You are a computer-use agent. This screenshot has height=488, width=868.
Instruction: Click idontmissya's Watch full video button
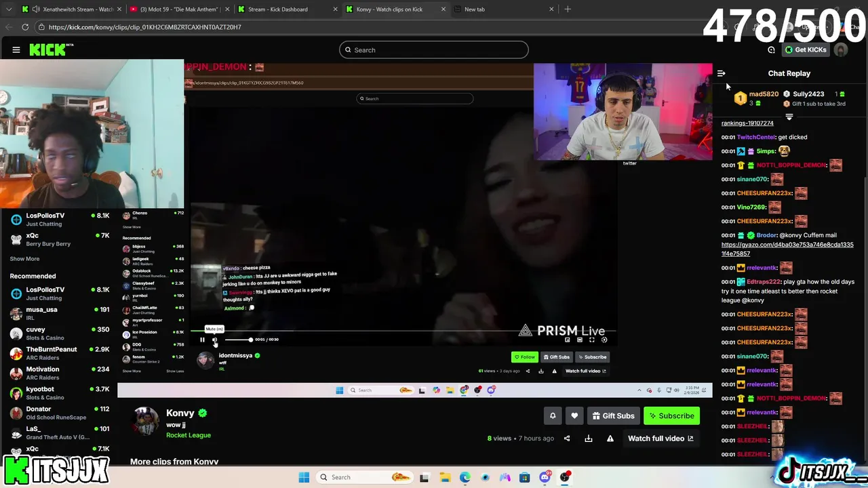[x=586, y=371]
